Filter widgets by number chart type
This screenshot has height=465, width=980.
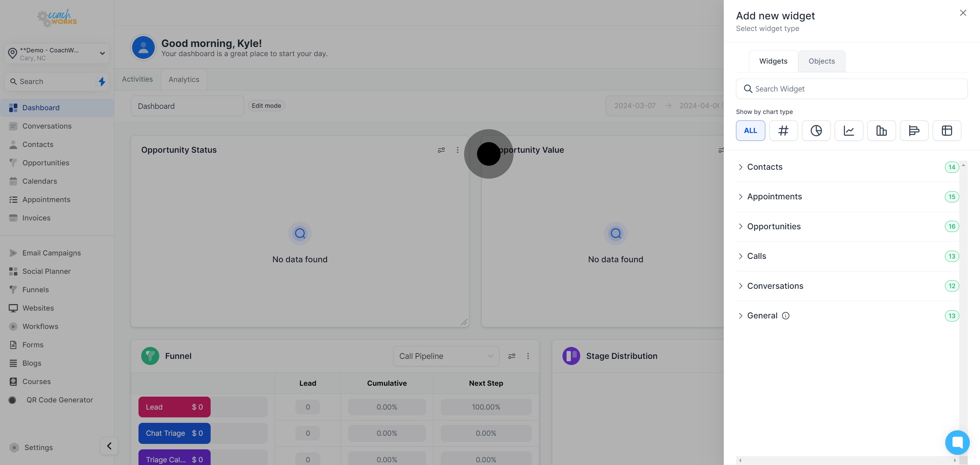pos(783,130)
